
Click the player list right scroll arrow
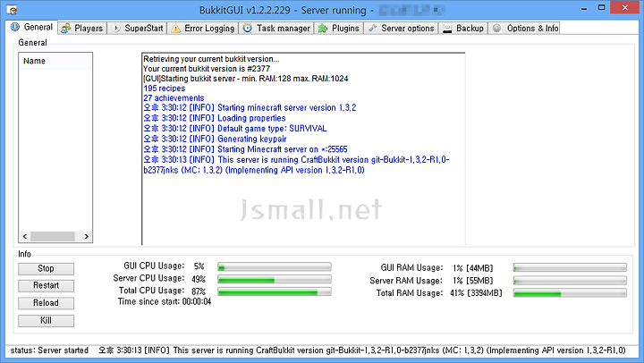click(86, 237)
